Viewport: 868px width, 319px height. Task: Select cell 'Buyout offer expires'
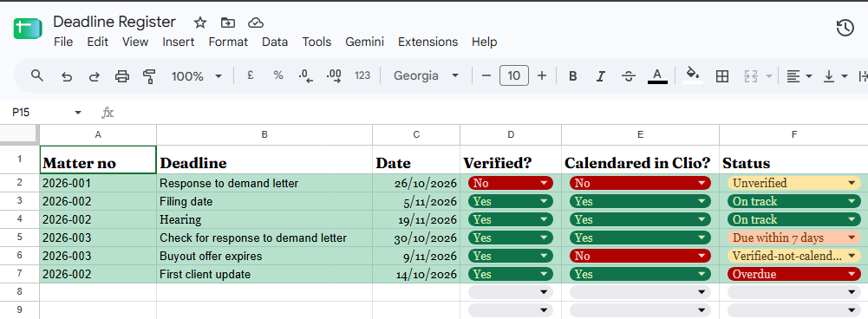click(x=264, y=256)
